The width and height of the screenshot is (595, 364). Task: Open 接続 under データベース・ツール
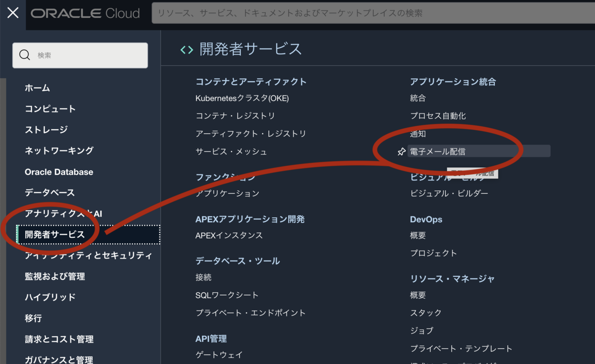tap(203, 277)
